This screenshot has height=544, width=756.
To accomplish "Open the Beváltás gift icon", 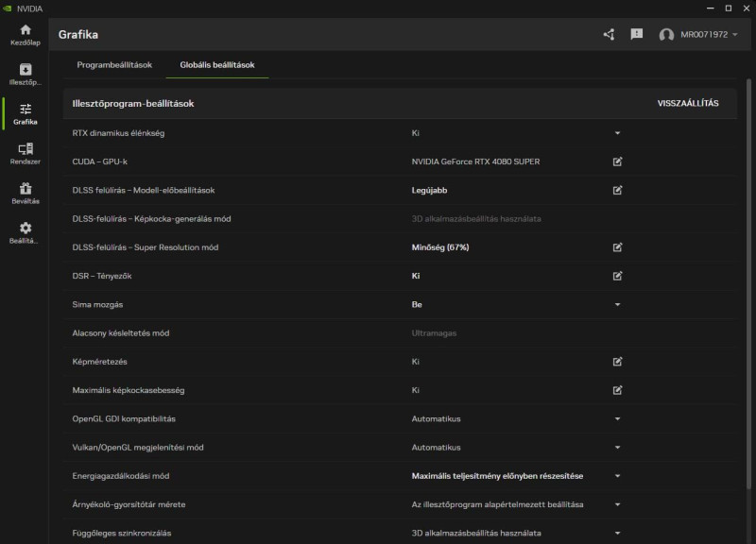I will pos(26,193).
